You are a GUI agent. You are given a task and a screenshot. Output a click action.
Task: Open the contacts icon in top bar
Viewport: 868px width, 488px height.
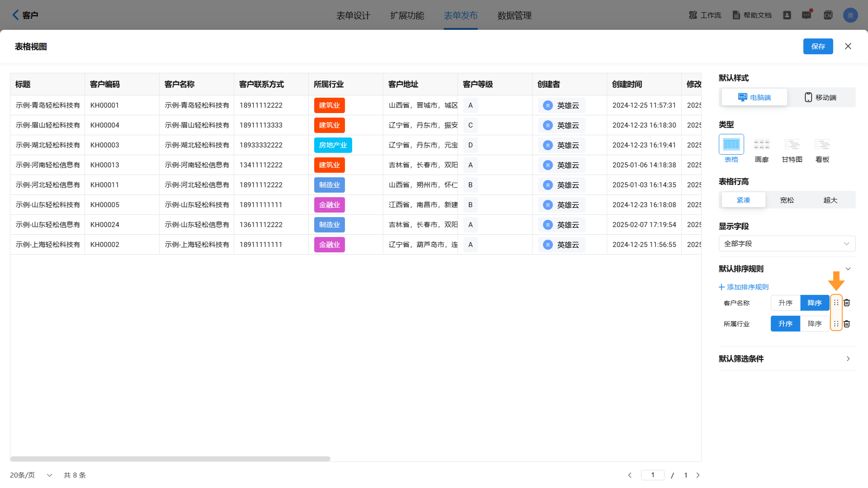[x=787, y=15]
